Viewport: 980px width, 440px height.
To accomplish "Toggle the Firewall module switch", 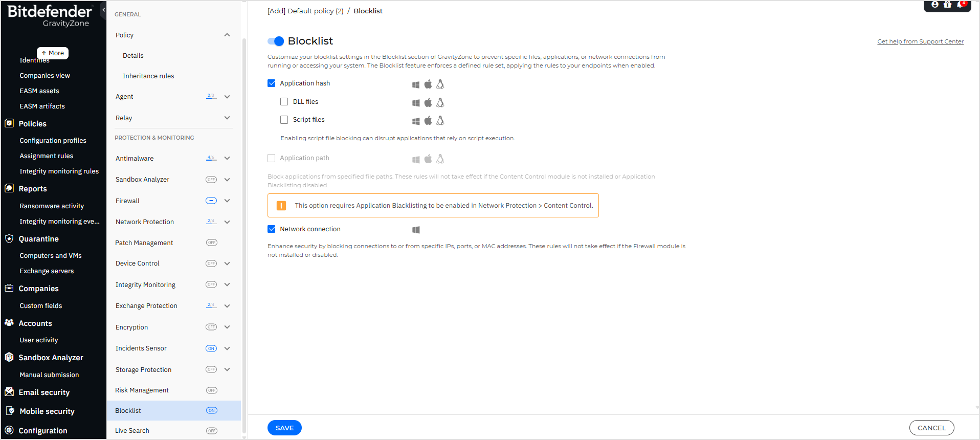I will [x=211, y=201].
